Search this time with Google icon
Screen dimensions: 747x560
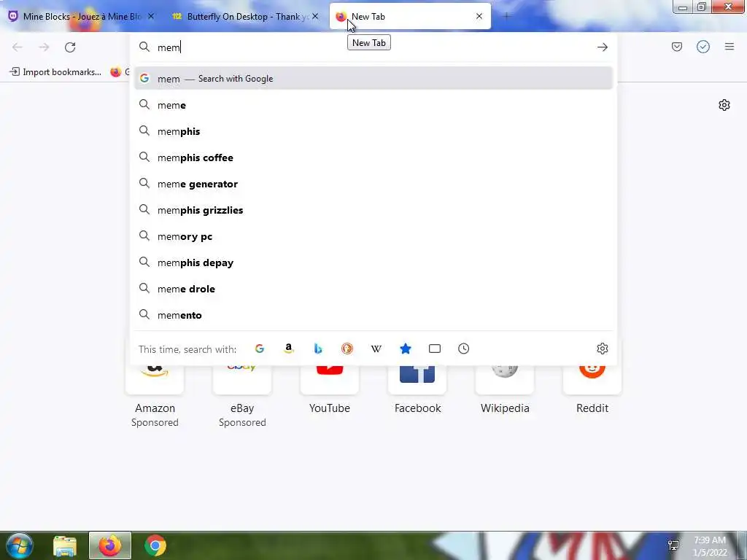(260, 349)
